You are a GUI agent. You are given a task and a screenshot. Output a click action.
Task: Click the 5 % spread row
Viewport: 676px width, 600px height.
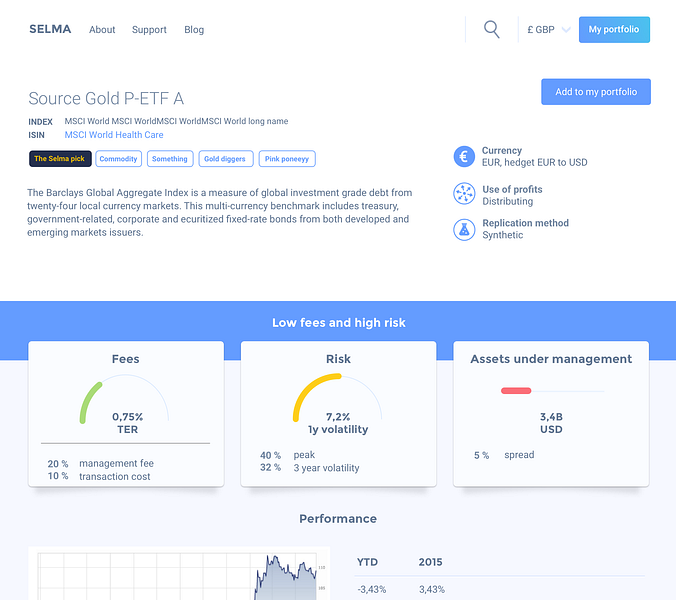pos(504,455)
